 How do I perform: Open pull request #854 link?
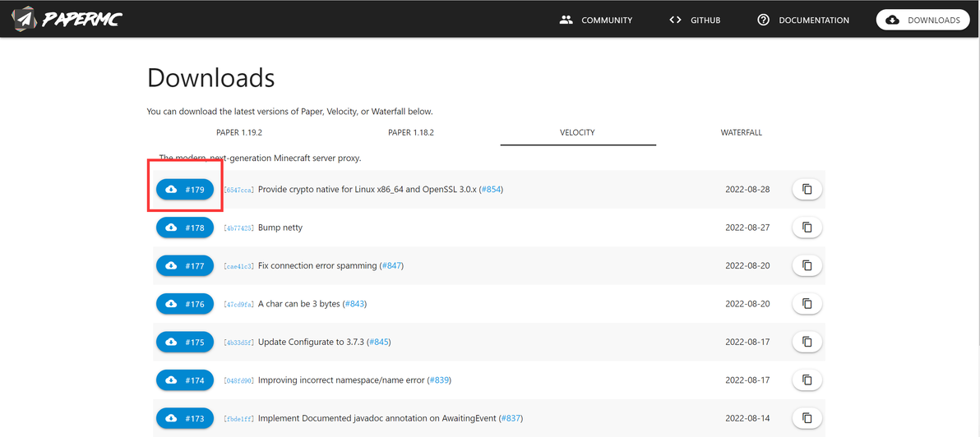[x=491, y=190]
